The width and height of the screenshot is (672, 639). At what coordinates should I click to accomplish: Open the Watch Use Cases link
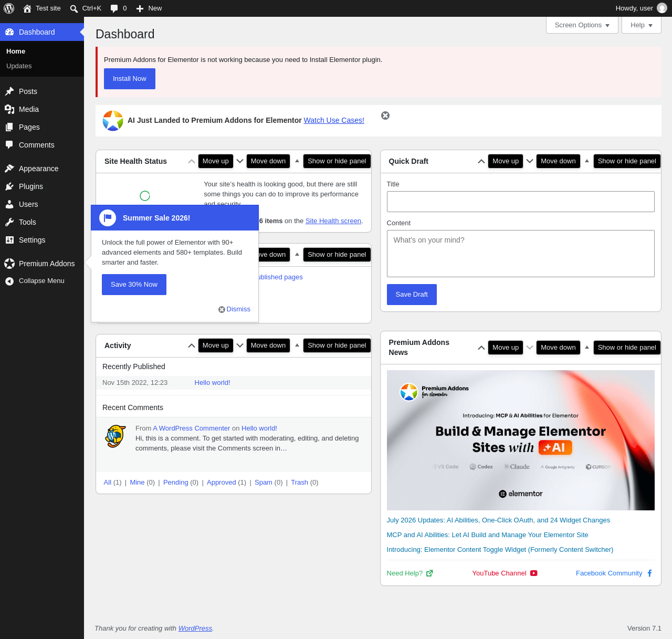coord(334,120)
